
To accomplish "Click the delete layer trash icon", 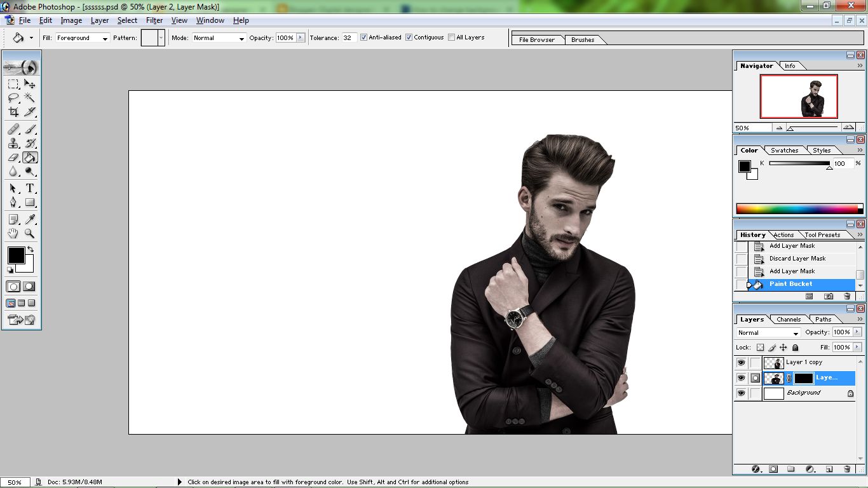I will coord(847,469).
